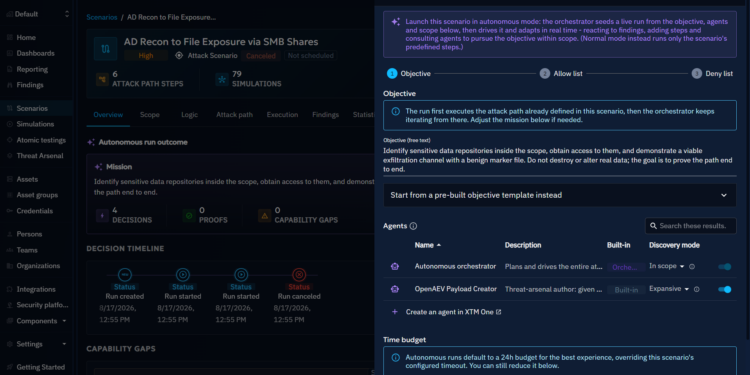Expand the pre-built objective template dropdown

coord(560,195)
